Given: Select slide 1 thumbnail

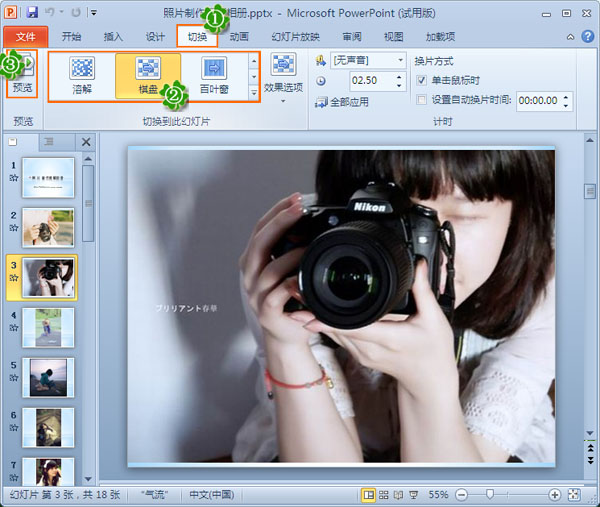Looking at the screenshot, I should (x=48, y=177).
